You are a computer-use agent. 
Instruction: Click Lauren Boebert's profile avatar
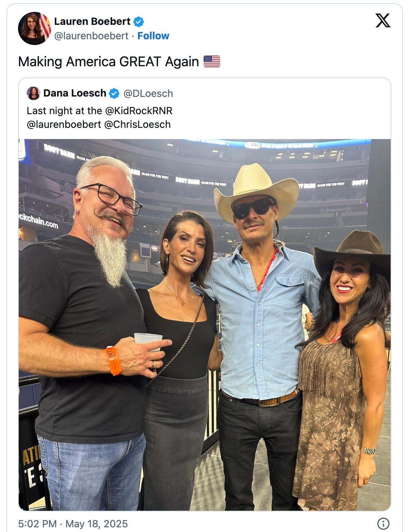coord(35,28)
